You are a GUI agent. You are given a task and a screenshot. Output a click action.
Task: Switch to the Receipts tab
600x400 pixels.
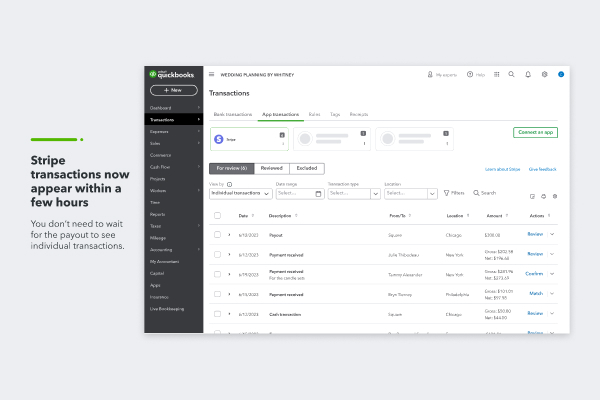(x=359, y=114)
